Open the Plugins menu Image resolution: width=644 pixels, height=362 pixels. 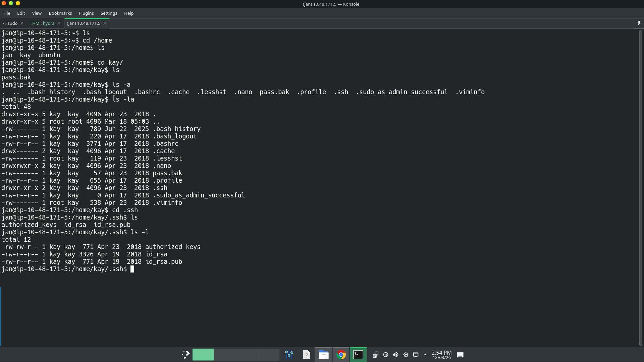click(86, 13)
